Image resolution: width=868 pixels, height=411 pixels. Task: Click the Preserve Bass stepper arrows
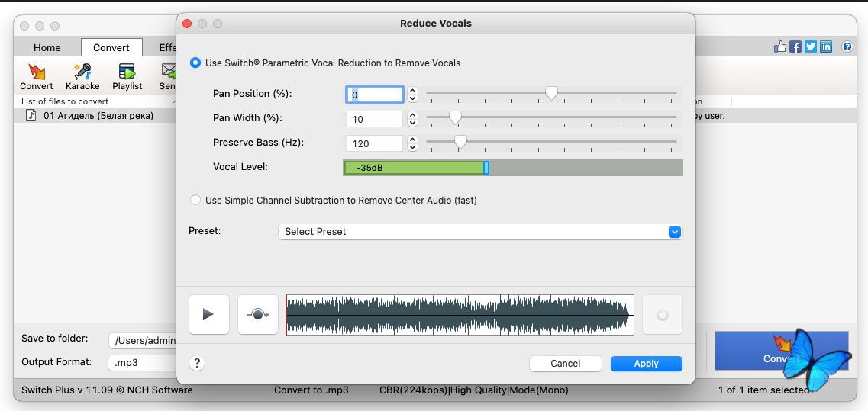[413, 143]
